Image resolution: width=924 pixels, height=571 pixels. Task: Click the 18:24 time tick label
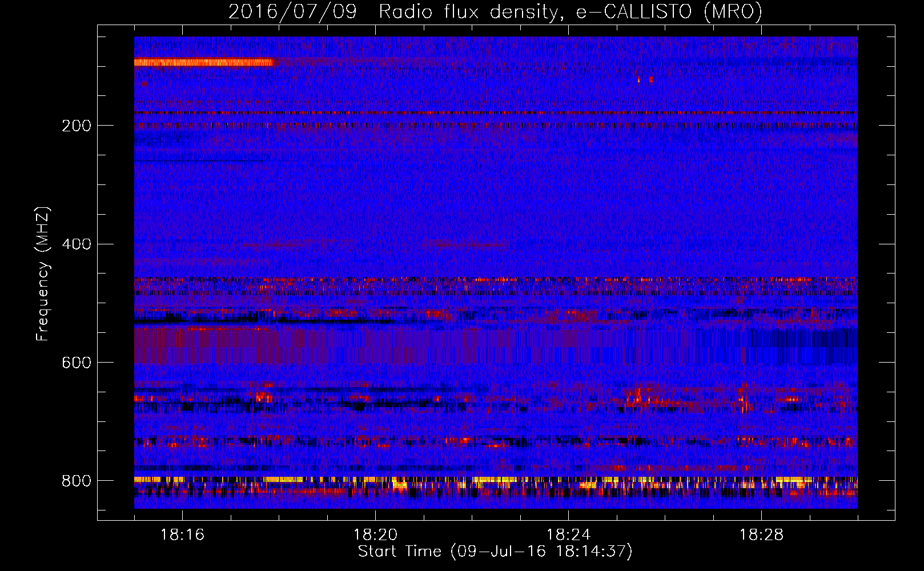(568, 535)
